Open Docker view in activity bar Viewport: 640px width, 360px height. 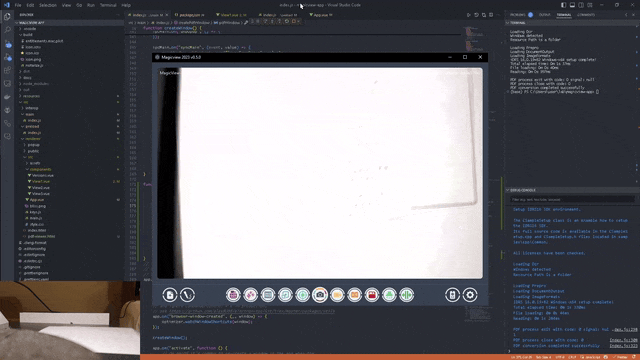coord(7,97)
